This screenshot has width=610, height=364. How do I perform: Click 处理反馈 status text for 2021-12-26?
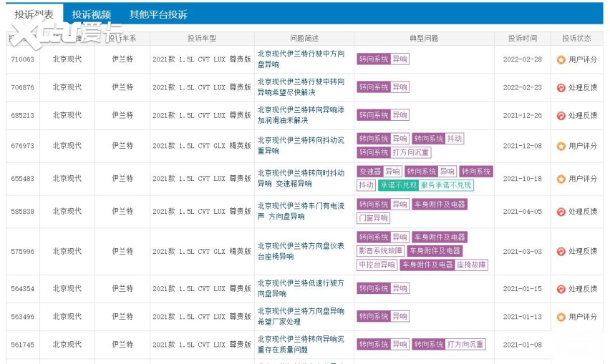[x=582, y=116]
